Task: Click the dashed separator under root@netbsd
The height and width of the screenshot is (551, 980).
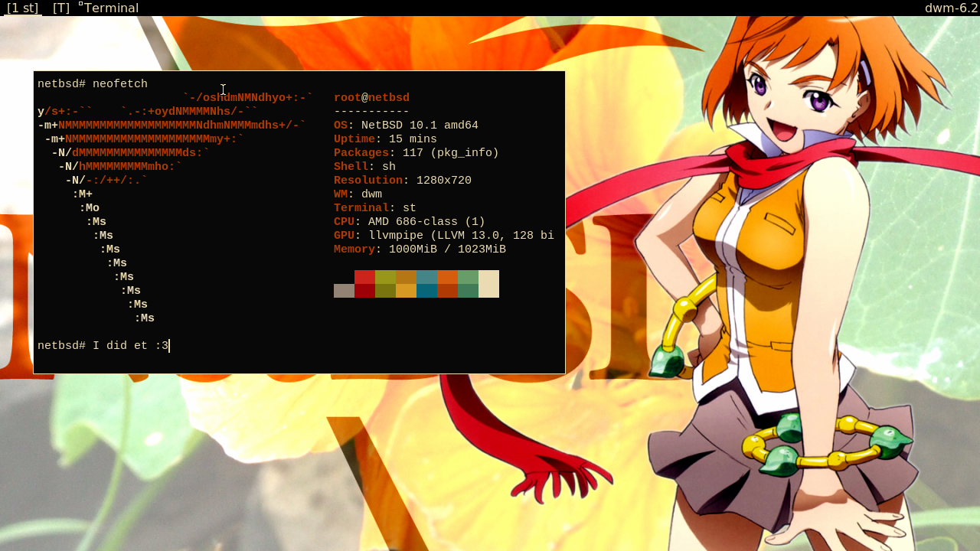Action: [371, 112]
